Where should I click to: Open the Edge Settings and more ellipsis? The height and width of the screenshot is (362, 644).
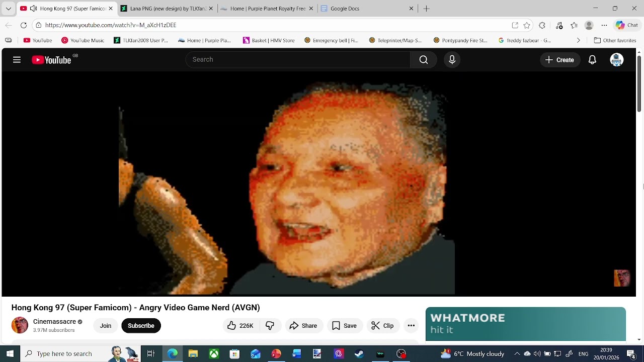(x=604, y=25)
